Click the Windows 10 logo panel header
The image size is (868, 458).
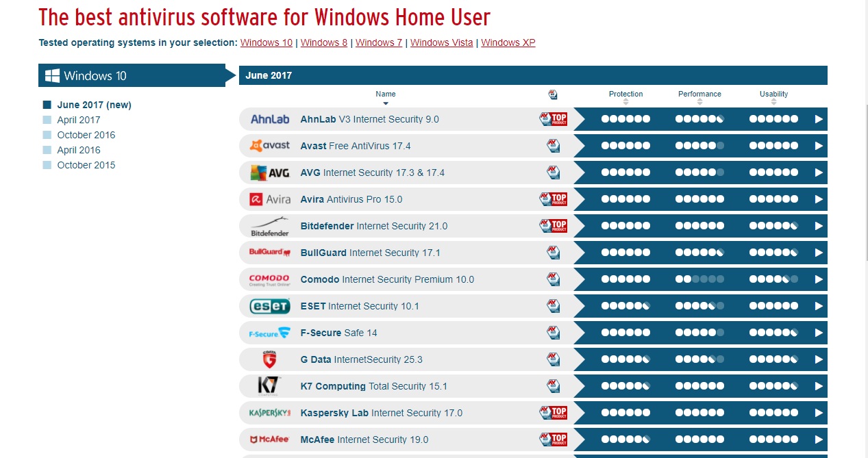click(x=132, y=75)
